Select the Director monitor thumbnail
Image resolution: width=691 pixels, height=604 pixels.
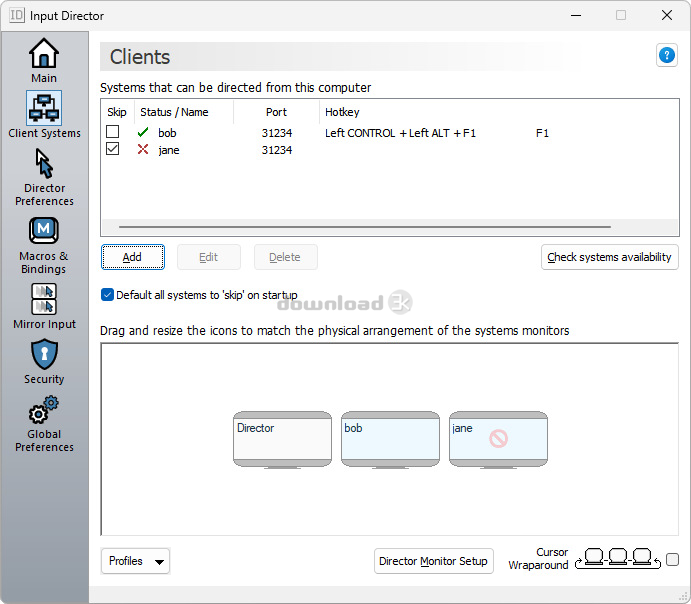[x=282, y=439]
